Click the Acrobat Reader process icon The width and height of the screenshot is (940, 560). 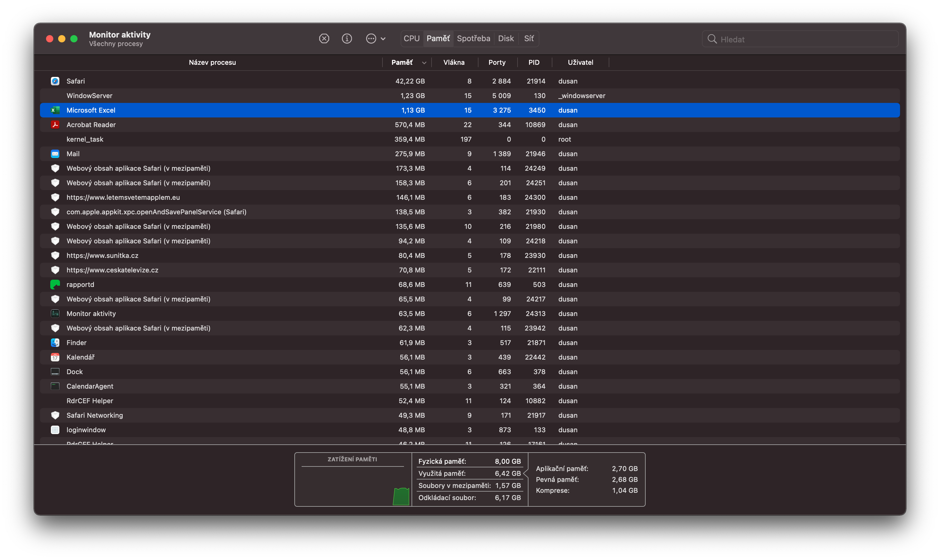(55, 124)
